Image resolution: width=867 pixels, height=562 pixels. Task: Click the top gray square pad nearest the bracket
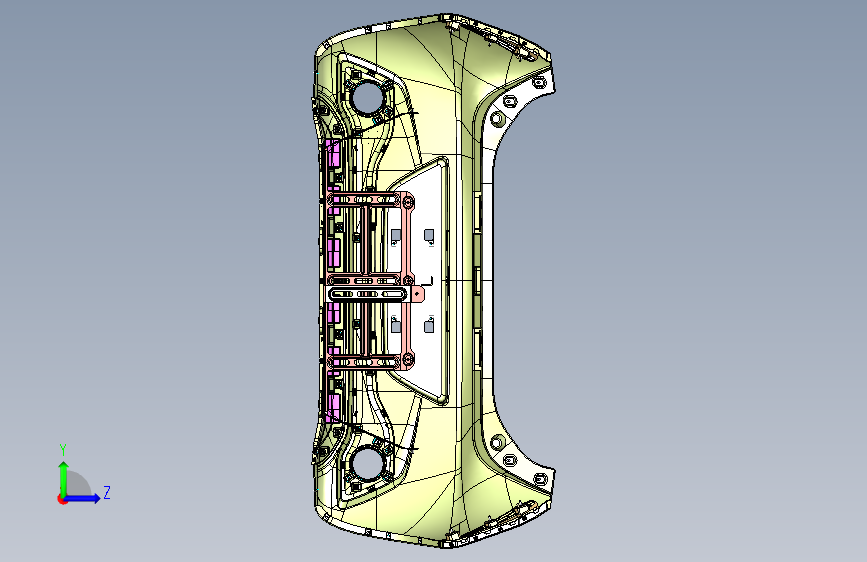point(396,236)
